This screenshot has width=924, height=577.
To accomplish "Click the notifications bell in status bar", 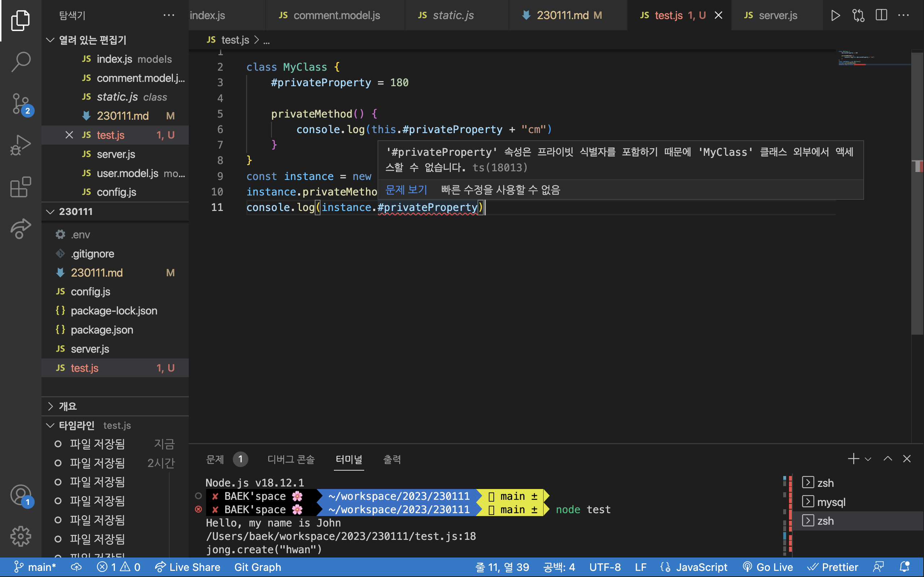I will 905,567.
